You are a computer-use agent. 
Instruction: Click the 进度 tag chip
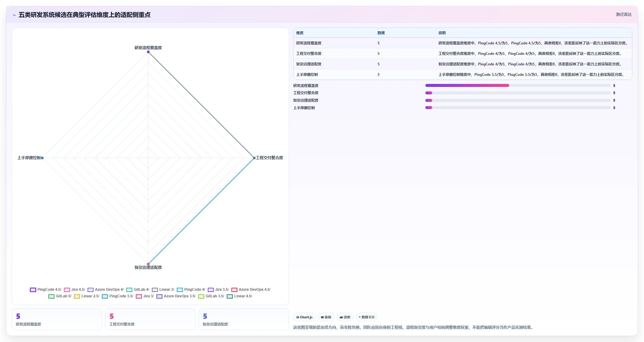pyautogui.click(x=345, y=317)
